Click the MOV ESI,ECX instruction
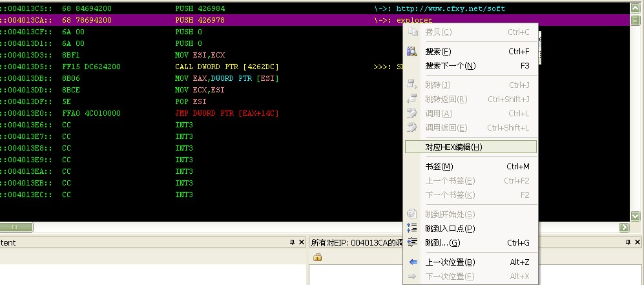Viewport: 644px width, 285px height. point(200,55)
